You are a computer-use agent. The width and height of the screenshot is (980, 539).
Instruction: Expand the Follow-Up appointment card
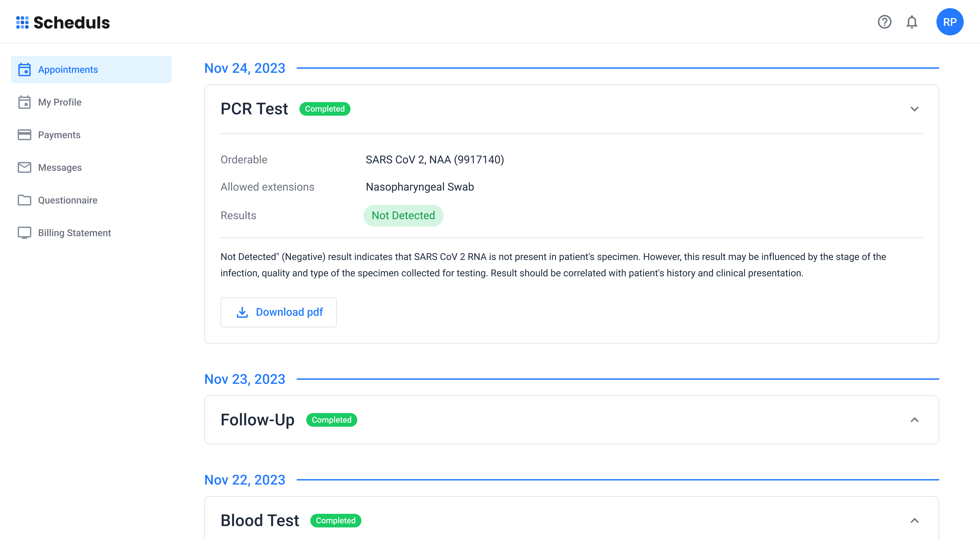(x=915, y=420)
